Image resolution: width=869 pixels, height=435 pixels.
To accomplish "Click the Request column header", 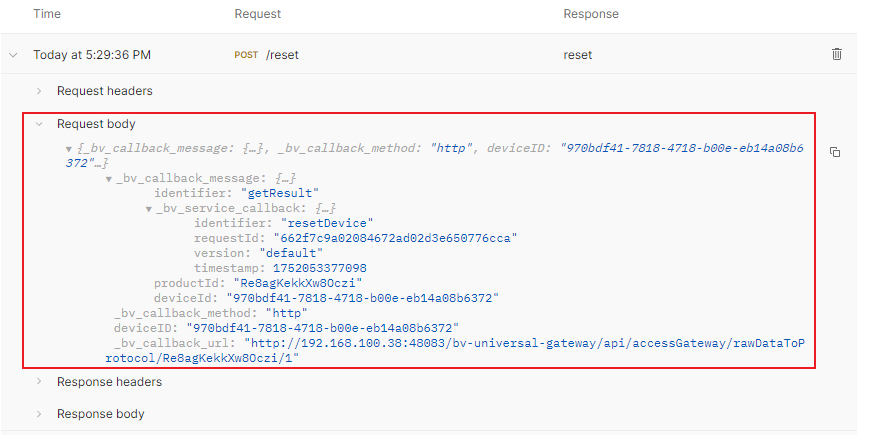I will pos(258,14).
